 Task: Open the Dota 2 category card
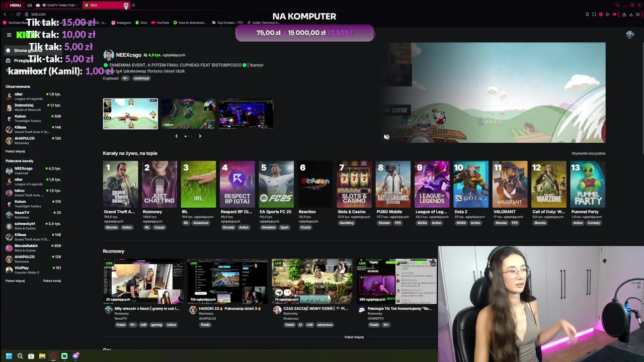click(x=471, y=184)
